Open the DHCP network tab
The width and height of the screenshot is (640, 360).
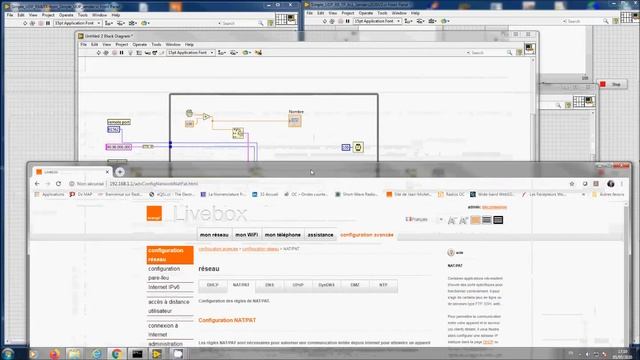tap(213, 285)
